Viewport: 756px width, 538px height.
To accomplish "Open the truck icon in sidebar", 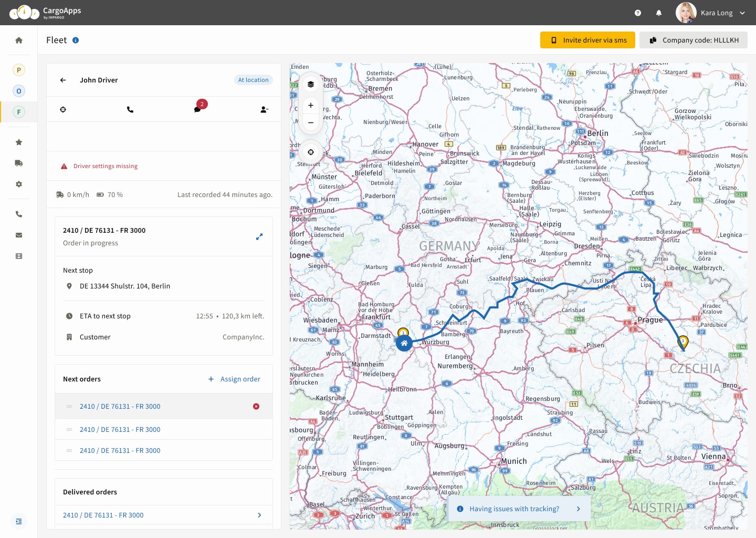I will [x=19, y=163].
